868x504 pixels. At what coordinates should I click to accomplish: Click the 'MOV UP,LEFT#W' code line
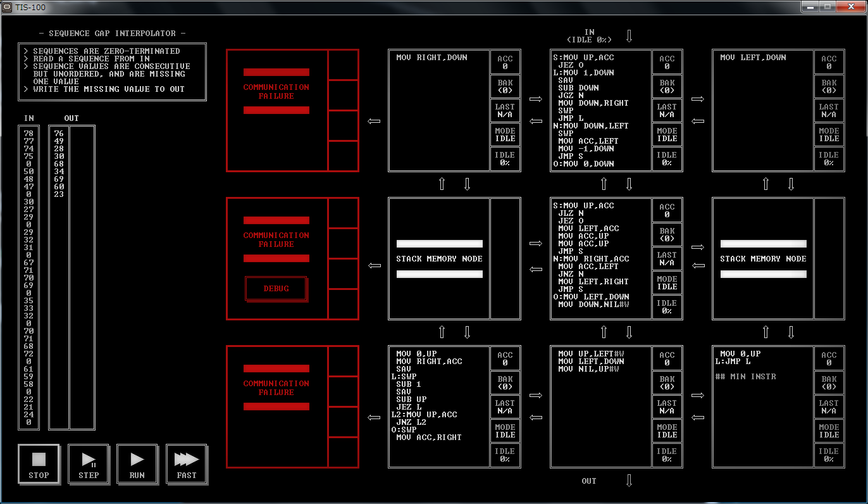[591, 354]
